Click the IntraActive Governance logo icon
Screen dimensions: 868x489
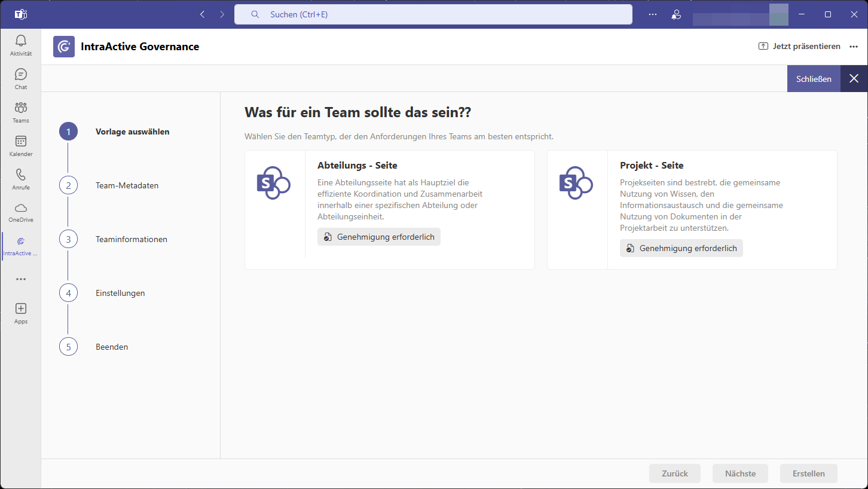(64, 47)
